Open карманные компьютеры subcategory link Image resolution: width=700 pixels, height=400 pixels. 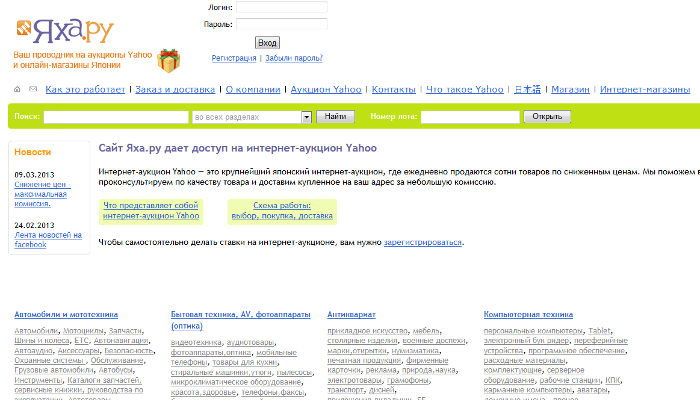tap(528, 390)
